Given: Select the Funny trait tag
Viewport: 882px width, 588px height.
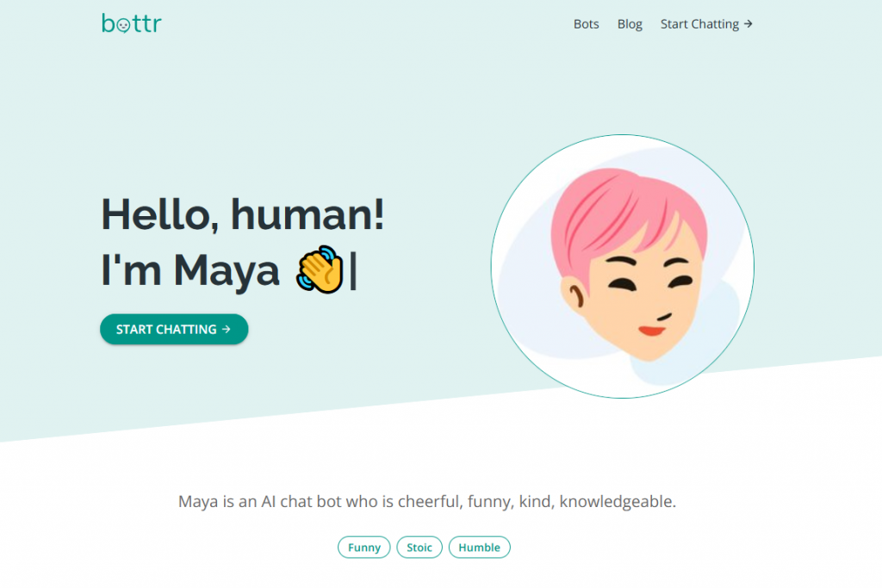Looking at the screenshot, I should tap(364, 548).
